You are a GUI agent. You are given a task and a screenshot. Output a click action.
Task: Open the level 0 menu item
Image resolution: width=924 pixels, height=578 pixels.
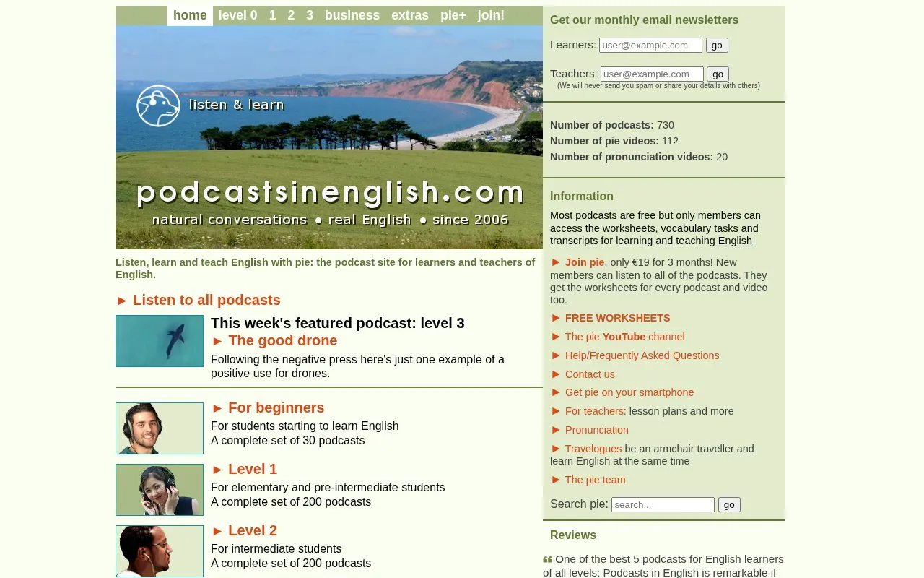click(x=237, y=15)
